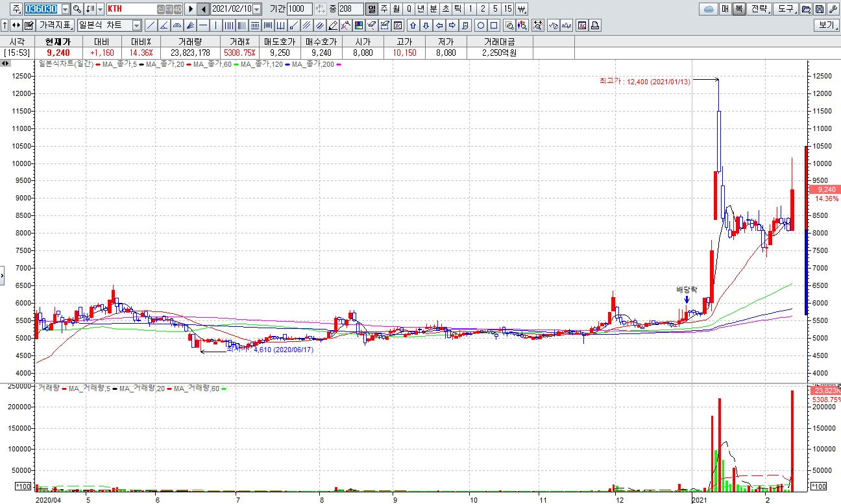Toggle the 복 button at top right
This screenshot has height=504, width=841.
(739, 8)
